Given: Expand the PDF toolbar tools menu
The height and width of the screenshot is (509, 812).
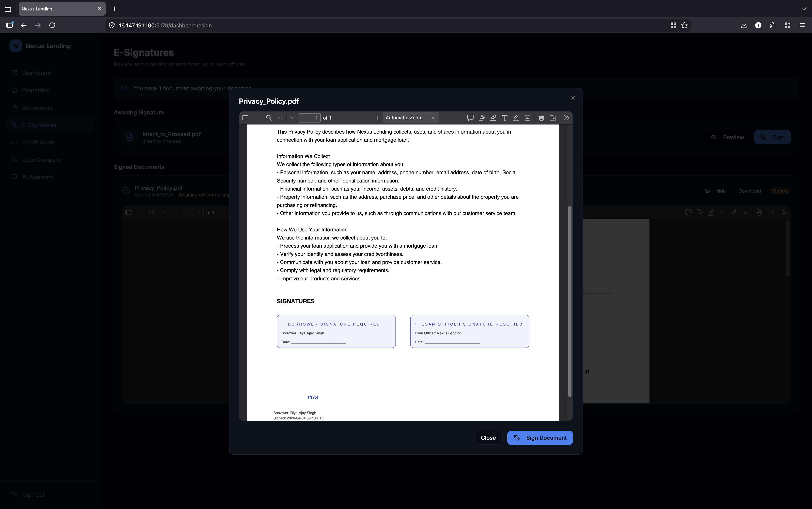Looking at the screenshot, I should pos(566,118).
